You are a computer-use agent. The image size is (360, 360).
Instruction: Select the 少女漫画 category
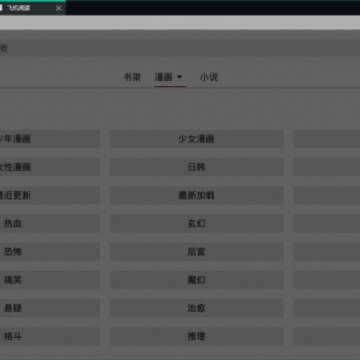[197, 139]
